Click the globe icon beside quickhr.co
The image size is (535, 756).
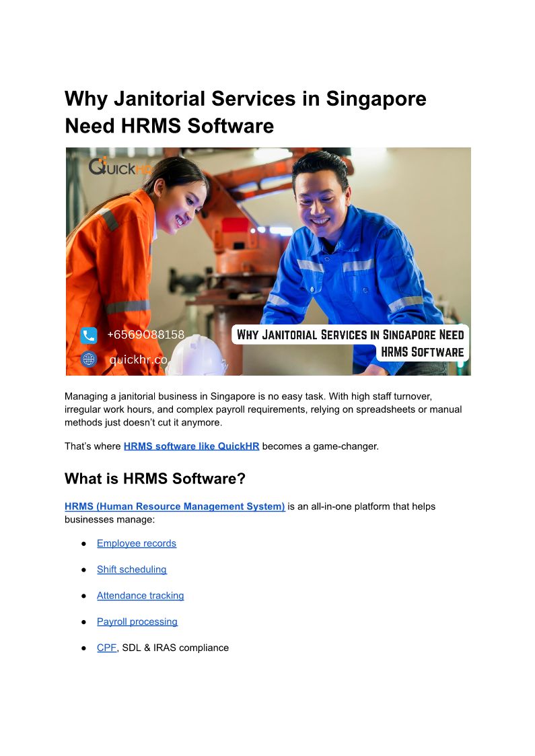[89, 359]
